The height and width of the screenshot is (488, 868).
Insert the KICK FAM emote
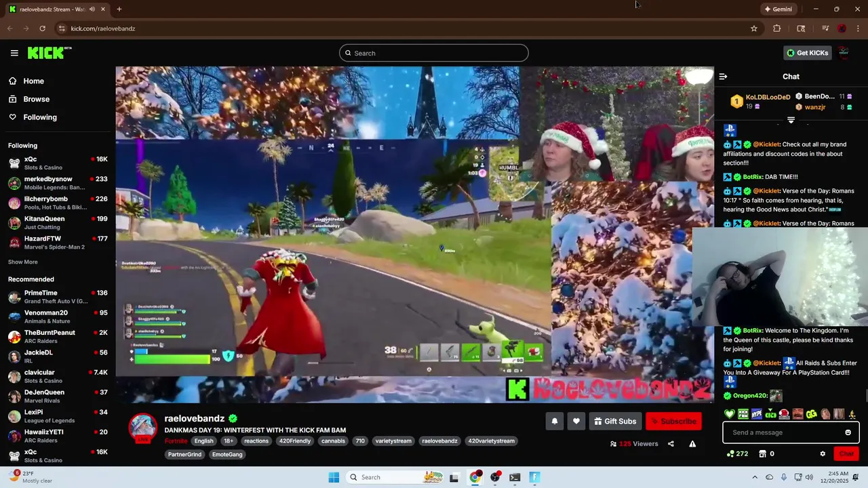coord(743,414)
